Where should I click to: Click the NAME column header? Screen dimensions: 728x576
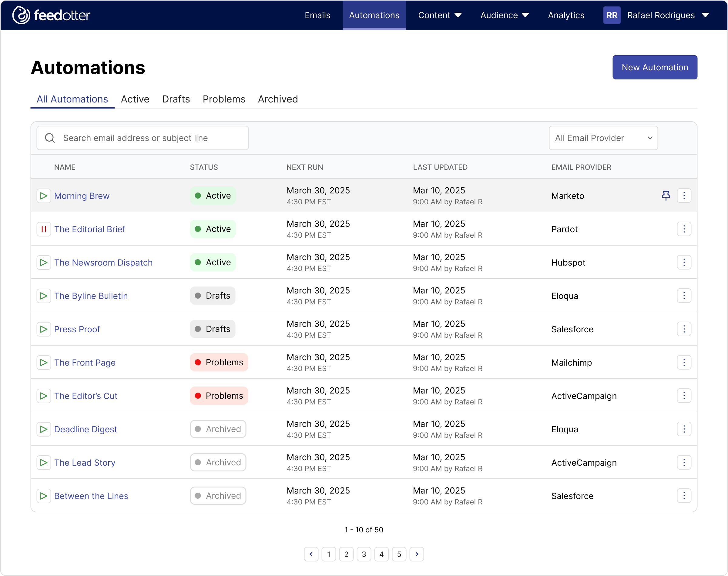65,167
